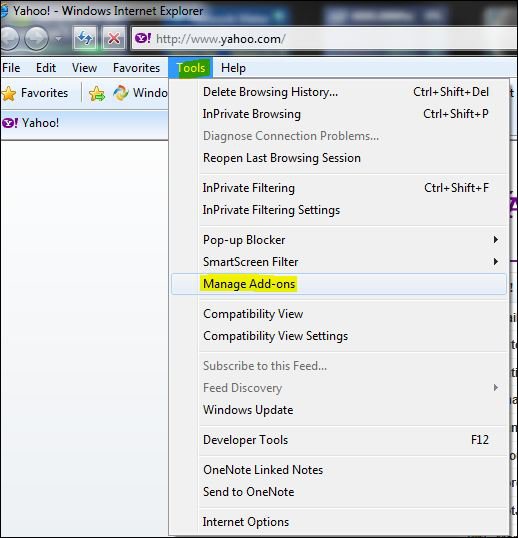The height and width of the screenshot is (538, 518).
Task: Open Manage Add-ons
Action: point(339,284)
